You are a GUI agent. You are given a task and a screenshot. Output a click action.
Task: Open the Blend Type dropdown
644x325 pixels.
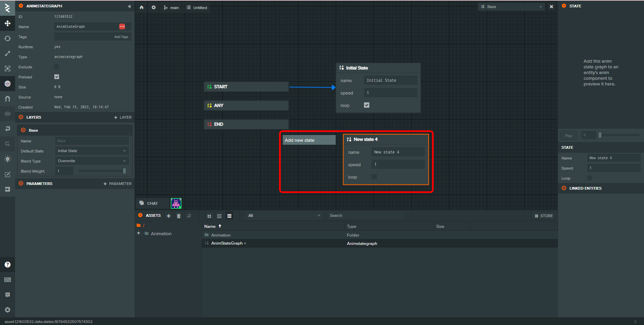click(x=92, y=161)
